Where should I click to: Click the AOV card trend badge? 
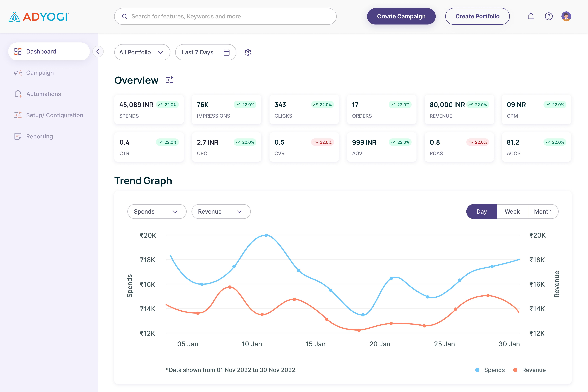point(400,142)
